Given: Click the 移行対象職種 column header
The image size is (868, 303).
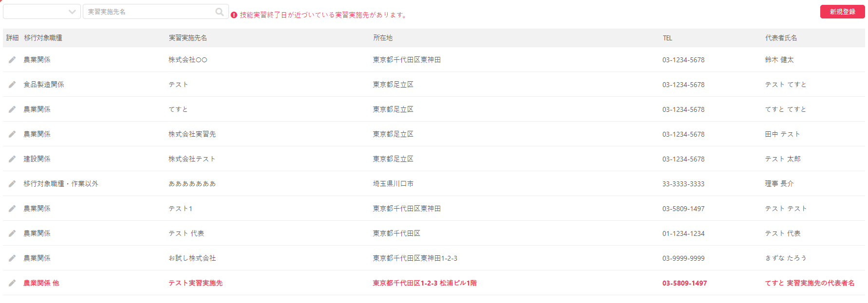Looking at the screenshot, I should tap(43, 38).
